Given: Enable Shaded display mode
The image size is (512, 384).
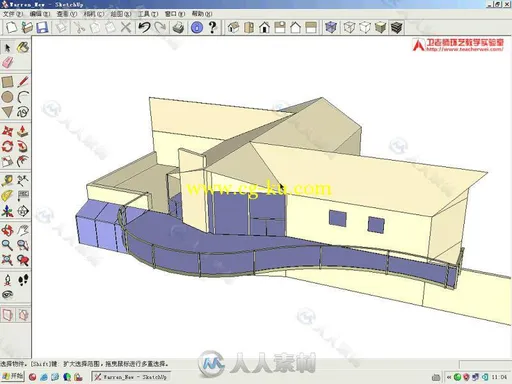Looking at the screenshot, I should pyautogui.click(x=380, y=27).
